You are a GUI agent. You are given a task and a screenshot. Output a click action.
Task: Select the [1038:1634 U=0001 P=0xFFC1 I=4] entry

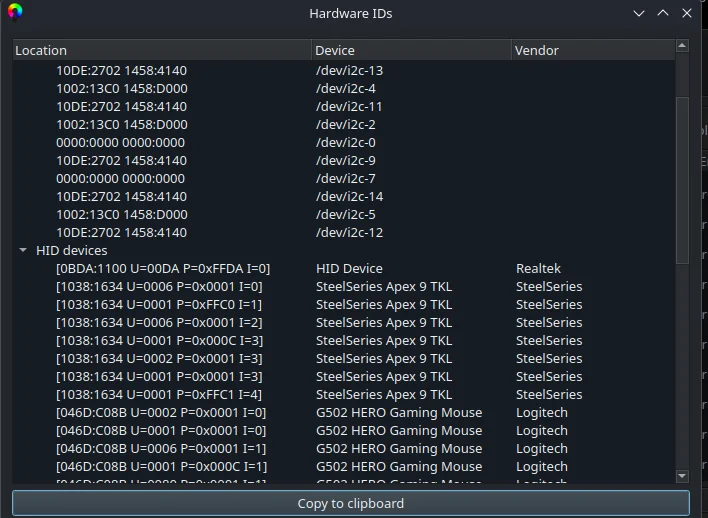(159, 395)
